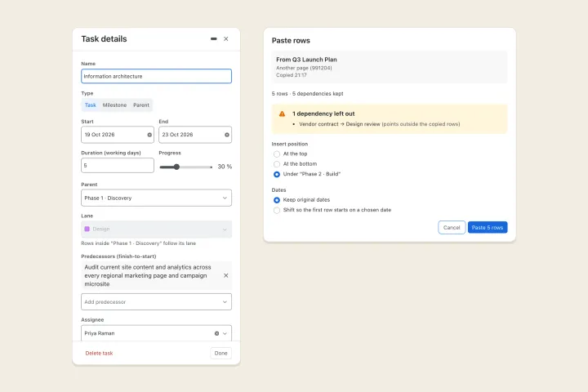Screen dimensions: 588x392
Task: Close the Task details panel
Action: (225, 38)
